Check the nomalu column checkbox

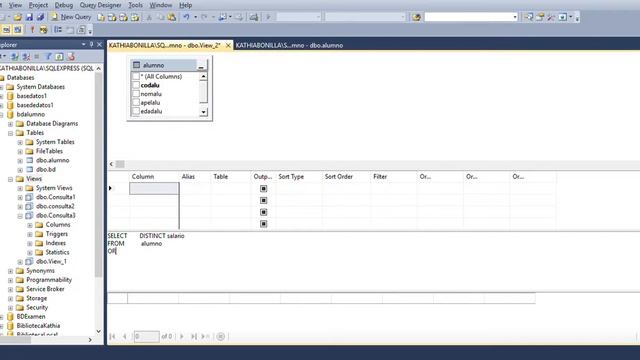(136, 94)
